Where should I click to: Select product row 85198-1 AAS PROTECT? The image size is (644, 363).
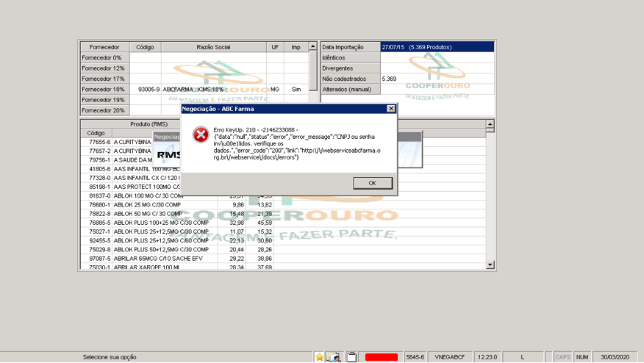[x=131, y=187]
